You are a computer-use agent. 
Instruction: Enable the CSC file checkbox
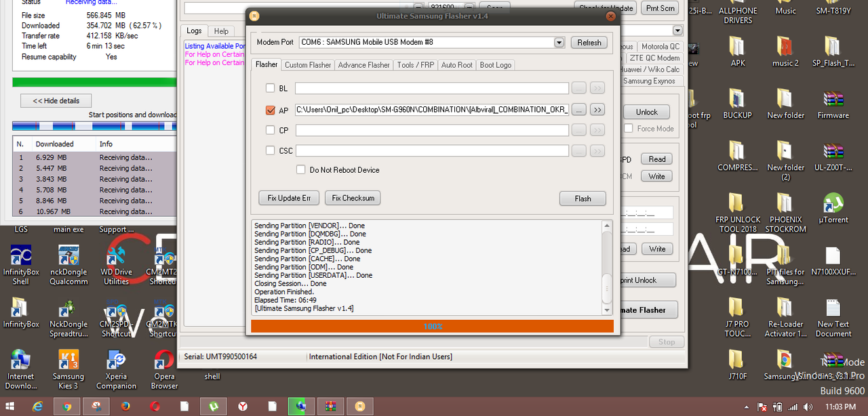tap(271, 150)
